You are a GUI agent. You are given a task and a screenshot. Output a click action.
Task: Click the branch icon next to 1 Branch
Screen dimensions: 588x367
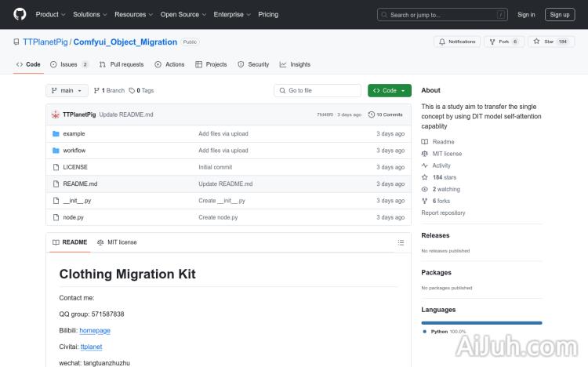point(96,90)
